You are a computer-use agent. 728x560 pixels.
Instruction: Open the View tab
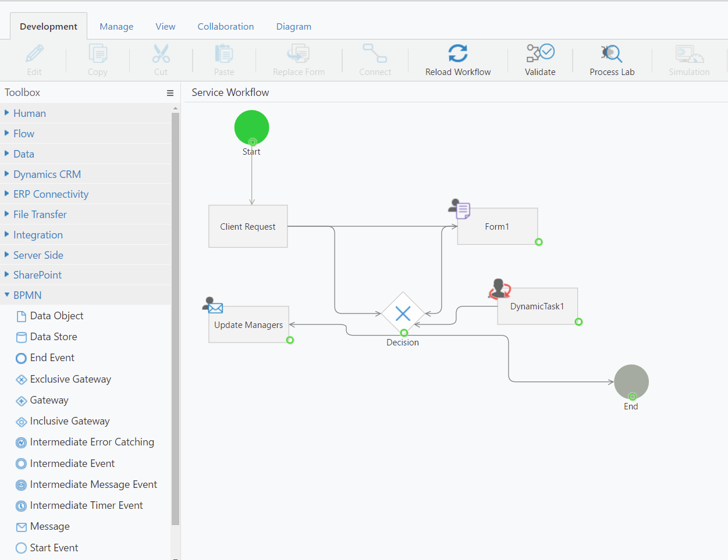click(x=165, y=27)
